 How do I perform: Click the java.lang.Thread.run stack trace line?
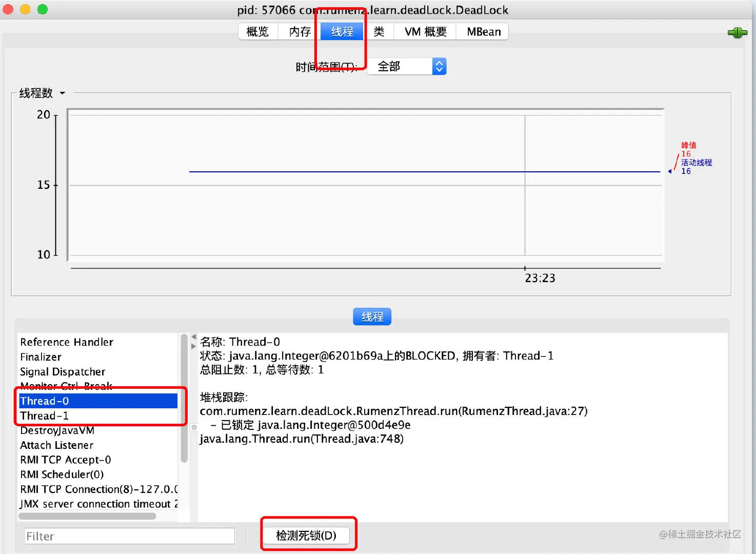point(302,439)
